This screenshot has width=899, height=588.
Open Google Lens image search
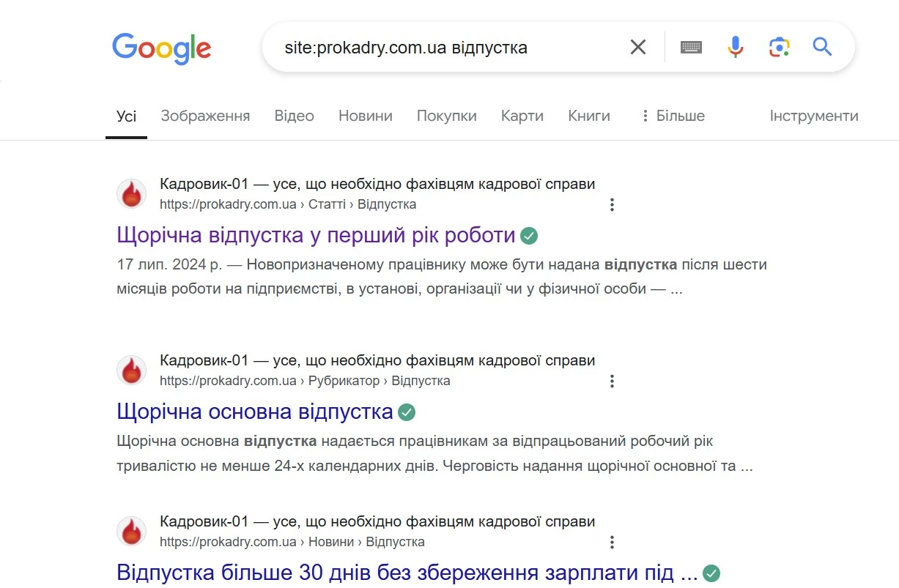[x=779, y=46]
